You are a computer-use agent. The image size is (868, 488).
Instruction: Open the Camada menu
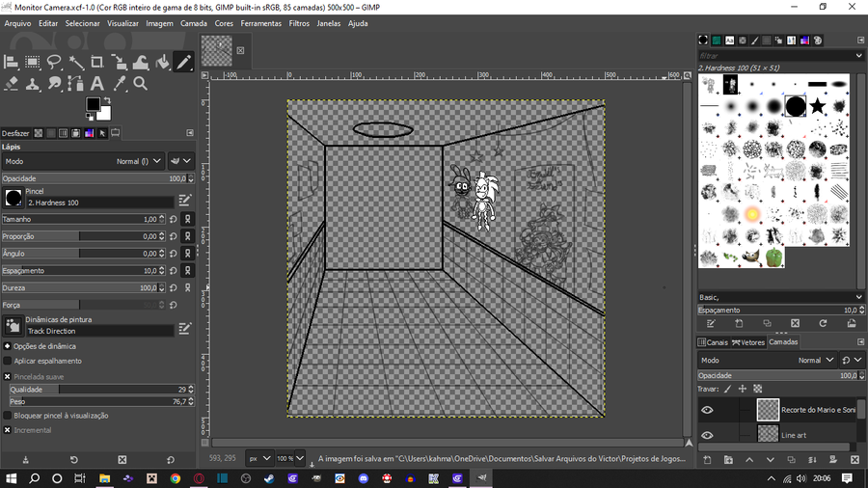coord(194,23)
